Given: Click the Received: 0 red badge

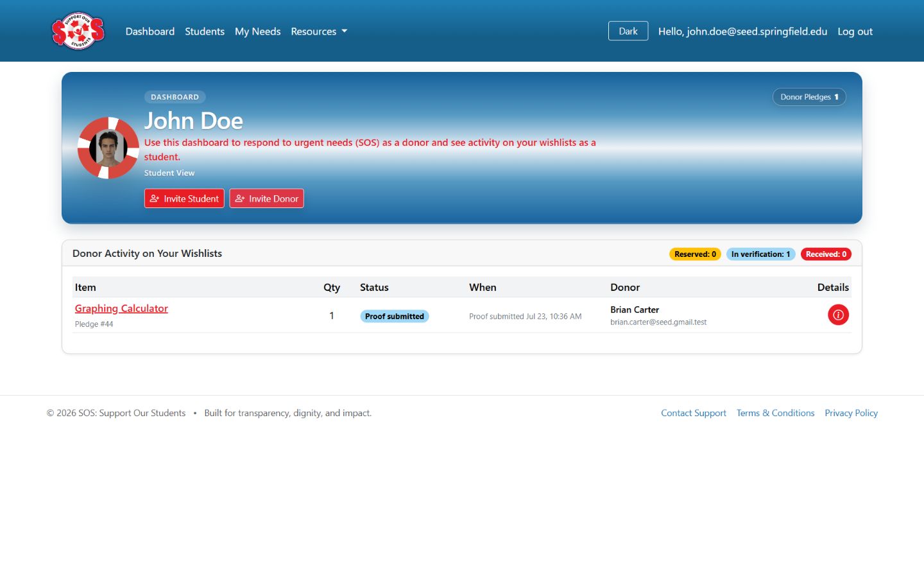Looking at the screenshot, I should (826, 254).
